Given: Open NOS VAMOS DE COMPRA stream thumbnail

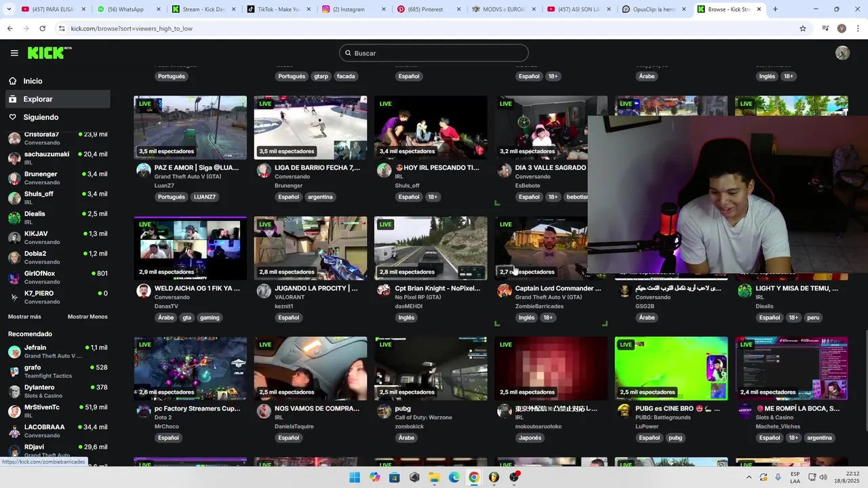Looking at the screenshot, I should (311, 369).
